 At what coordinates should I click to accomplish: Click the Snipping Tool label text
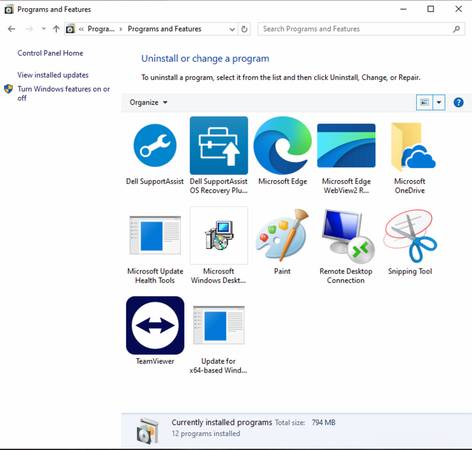click(410, 271)
